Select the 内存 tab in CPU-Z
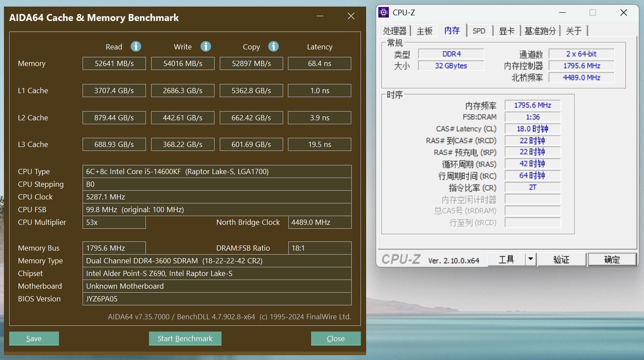644x360 pixels. (x=452, y=30)
